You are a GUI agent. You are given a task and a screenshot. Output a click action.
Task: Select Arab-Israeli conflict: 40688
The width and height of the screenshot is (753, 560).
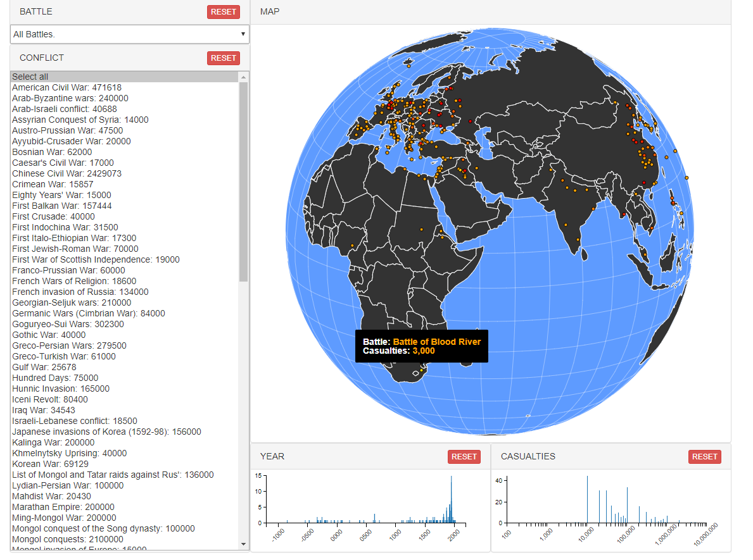(x=124, y=109)
